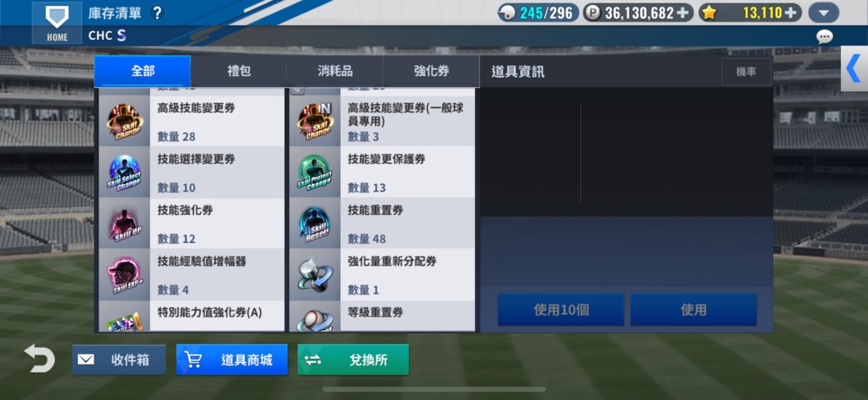Switch to the 禮包 tab
The width and height of the screenshot is (868, 400).
click(x=239, y=72)
